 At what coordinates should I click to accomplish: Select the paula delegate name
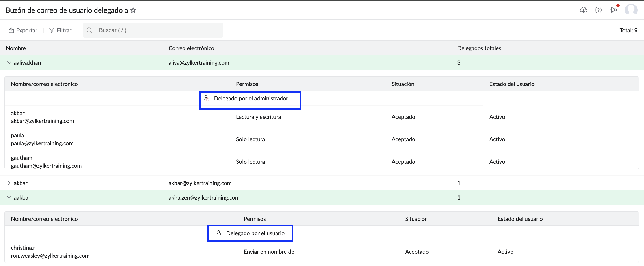coord(17,135)
